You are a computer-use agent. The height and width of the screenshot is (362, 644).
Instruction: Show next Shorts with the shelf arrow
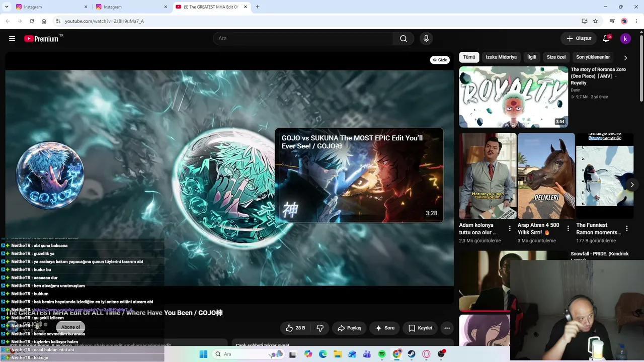pyautogui.click(x=632, y=185)
